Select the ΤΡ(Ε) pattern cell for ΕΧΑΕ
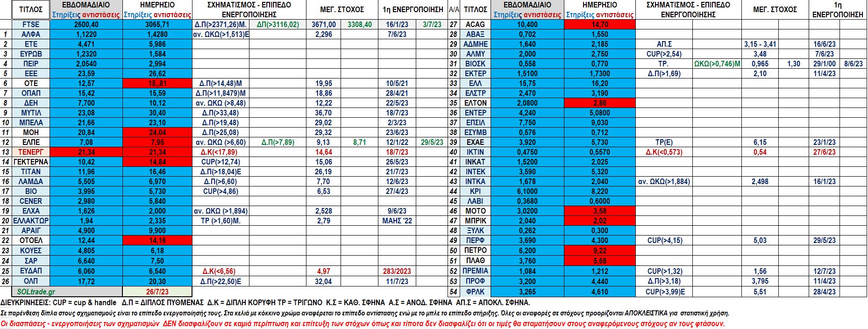Viewport: 868px width, 329px height. pyautogui.click(x=664, y=142)
